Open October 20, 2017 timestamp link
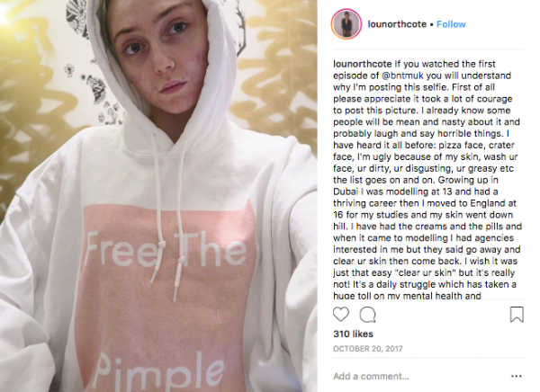Image resolution: width=540 pixels, height=392 pixels. click(368, 349)
